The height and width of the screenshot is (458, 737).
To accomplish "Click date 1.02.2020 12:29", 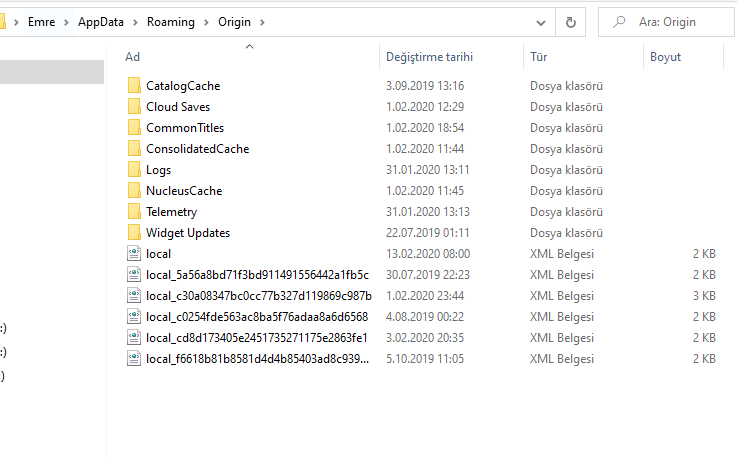I will pos(425,107).
